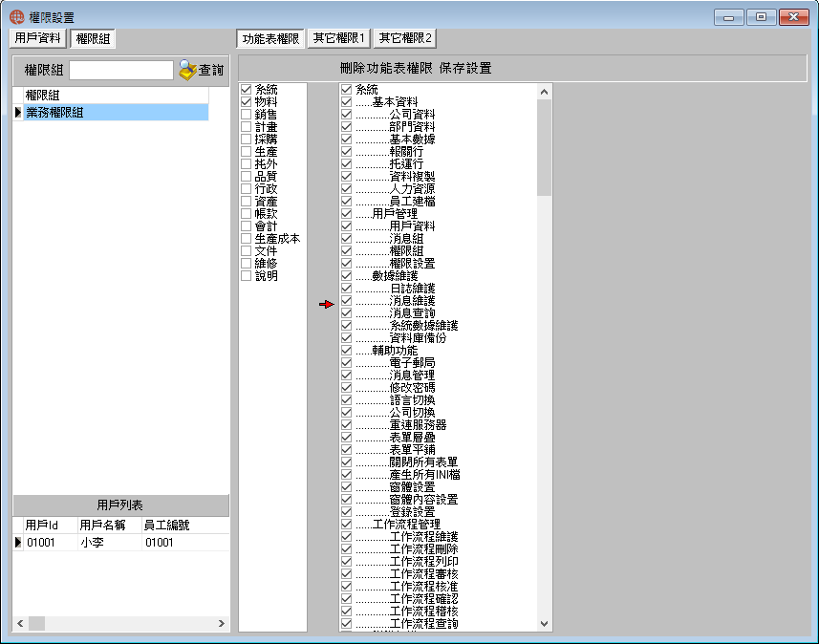819x644 pixels.
Task: Enable the 維修 module checkbox
Action: [x=246, y=264]
